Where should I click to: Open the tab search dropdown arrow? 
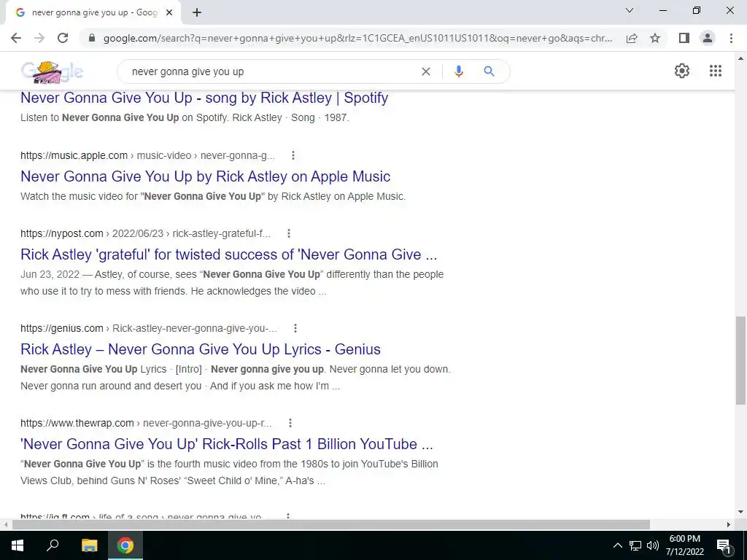point(630,10)
